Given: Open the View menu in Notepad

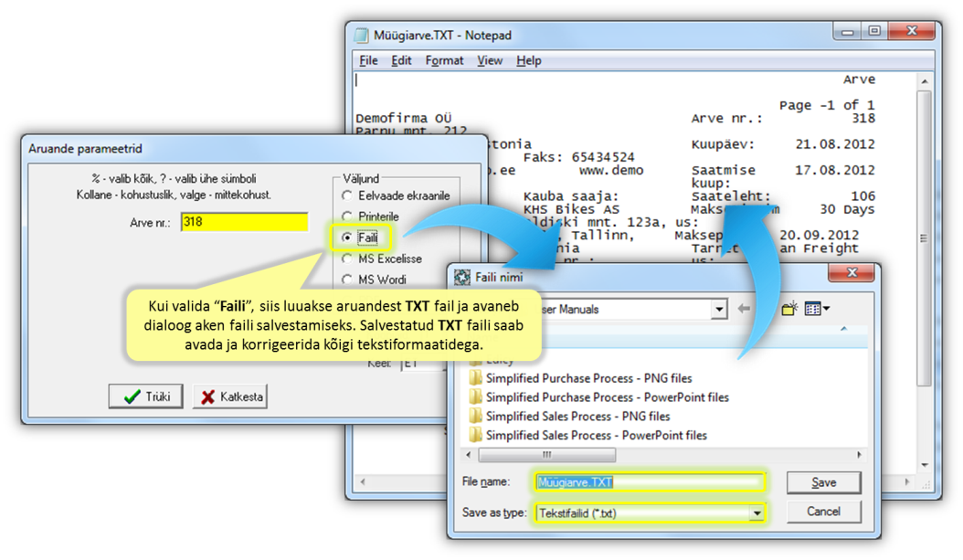Looking at the screenshot, I should pos(490,60).
